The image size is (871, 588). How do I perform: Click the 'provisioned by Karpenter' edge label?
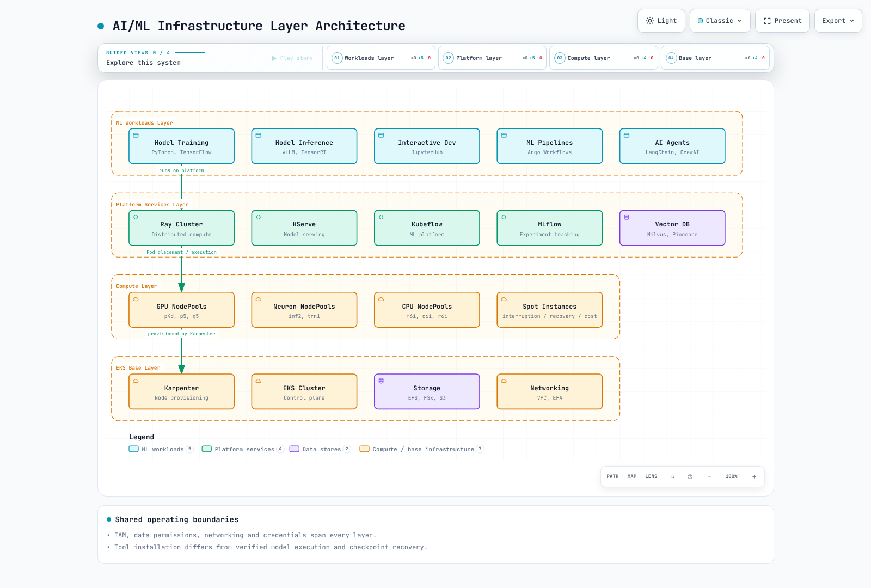pyautogui.click(x=181, y=334)
